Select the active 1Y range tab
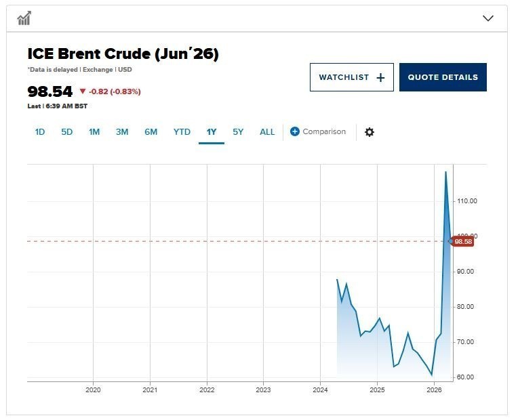Screen dimensions: 518x420 point(212,132)
